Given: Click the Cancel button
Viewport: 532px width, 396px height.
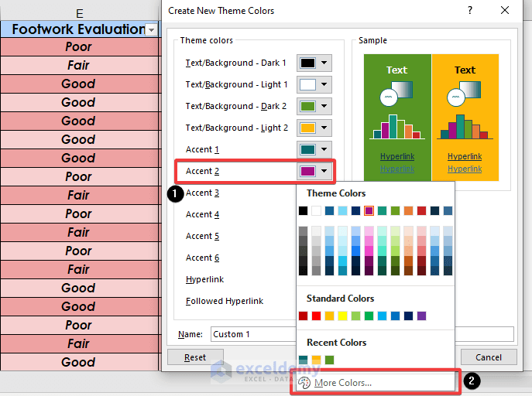Looking at the screenshot, I should pos(489,357).
